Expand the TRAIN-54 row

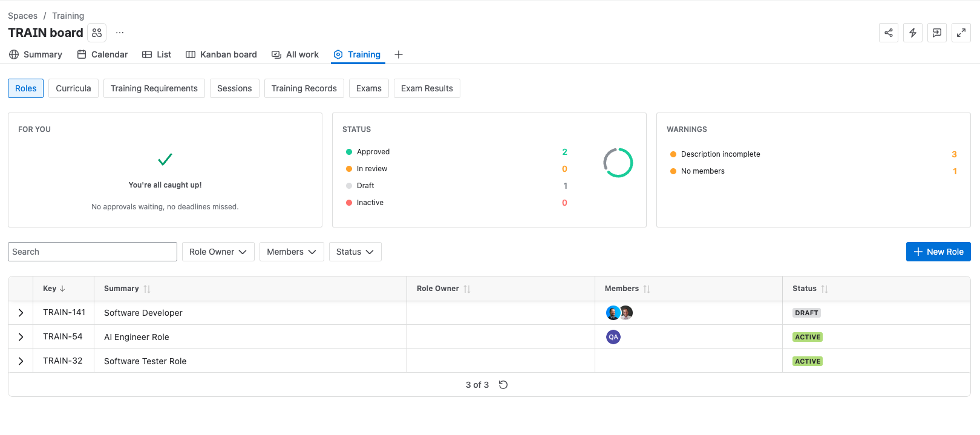pyautogui.click(x=21, y=337)
